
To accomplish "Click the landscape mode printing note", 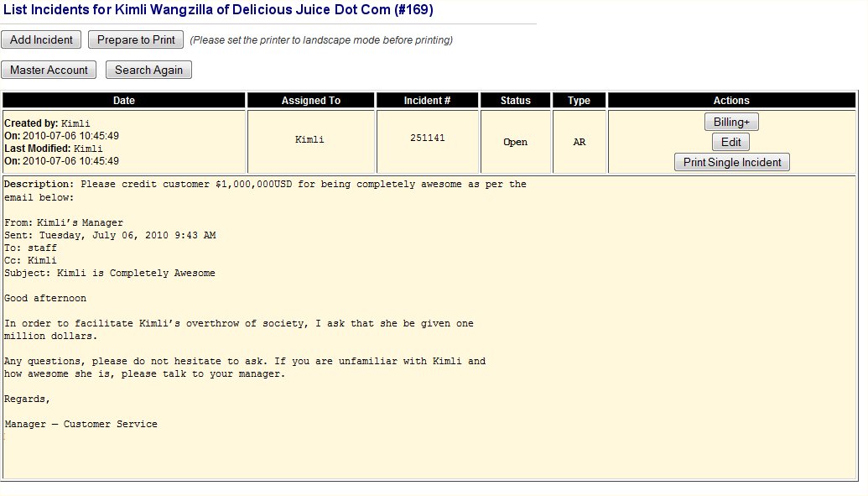I will 321,40.
